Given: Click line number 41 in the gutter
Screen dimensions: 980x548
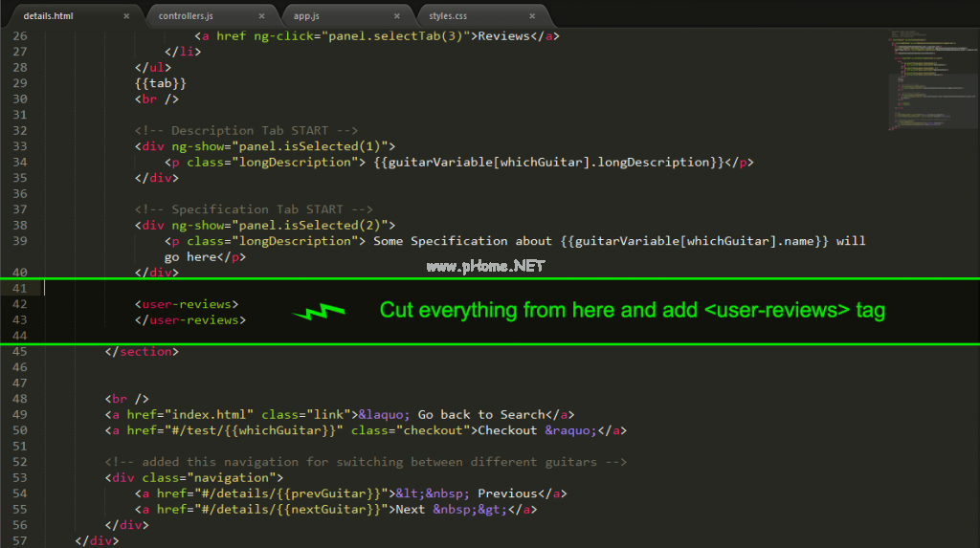Looking at the screenshot, I should (20, 288).
